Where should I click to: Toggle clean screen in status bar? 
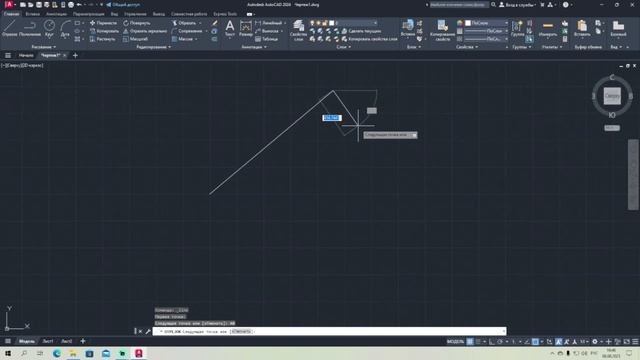(x=627, y=342)
